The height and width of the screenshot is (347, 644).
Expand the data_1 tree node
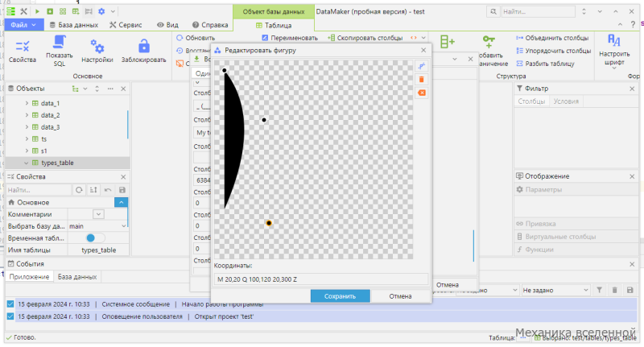click(27, 103)
